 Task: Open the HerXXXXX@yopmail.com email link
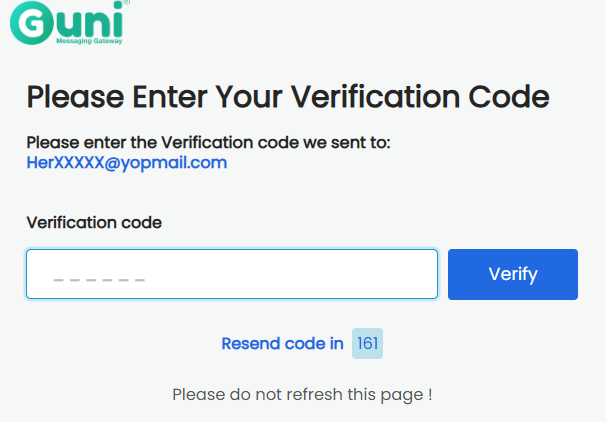(x=126, y=163)
